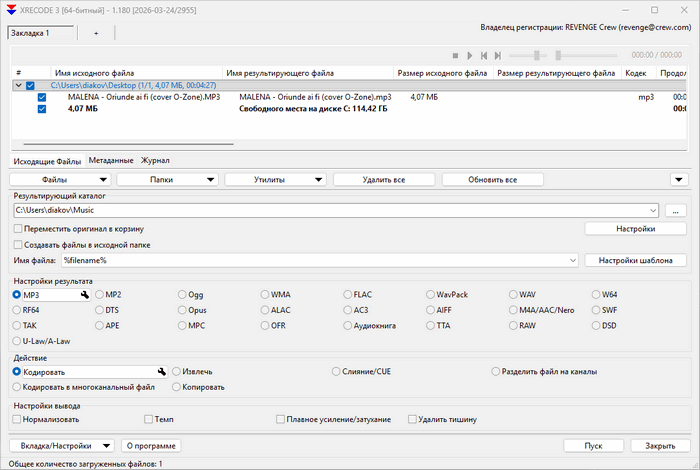Click the plus icon to add tab
The width and height of the screenshot is (700, 470).
point(96,33)
